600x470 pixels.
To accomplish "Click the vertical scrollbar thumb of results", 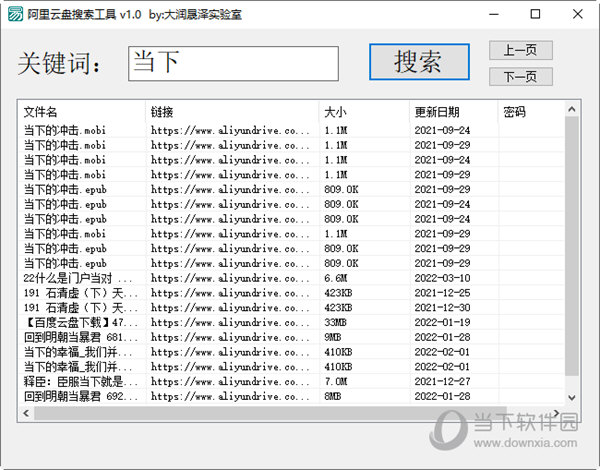I will click(x=572, y=246).
